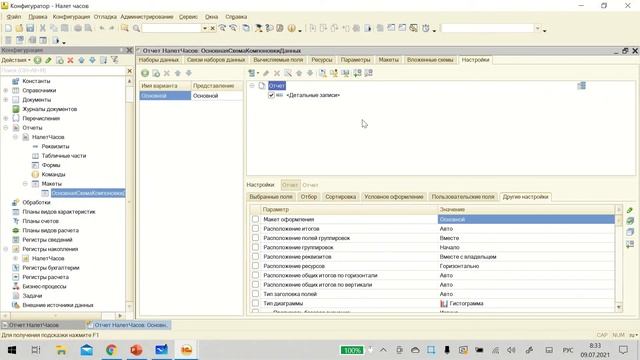Enable the Расположение группировок checkbox
Image resolution: width=640 pixels, height=360 pixels.
coord(256,247)
